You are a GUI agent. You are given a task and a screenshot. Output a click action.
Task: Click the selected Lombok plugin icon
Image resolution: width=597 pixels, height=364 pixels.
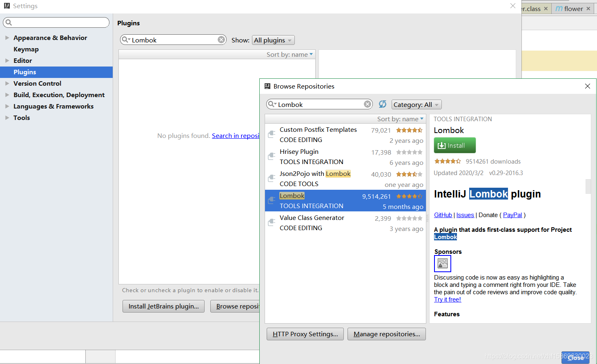[272, 200]
